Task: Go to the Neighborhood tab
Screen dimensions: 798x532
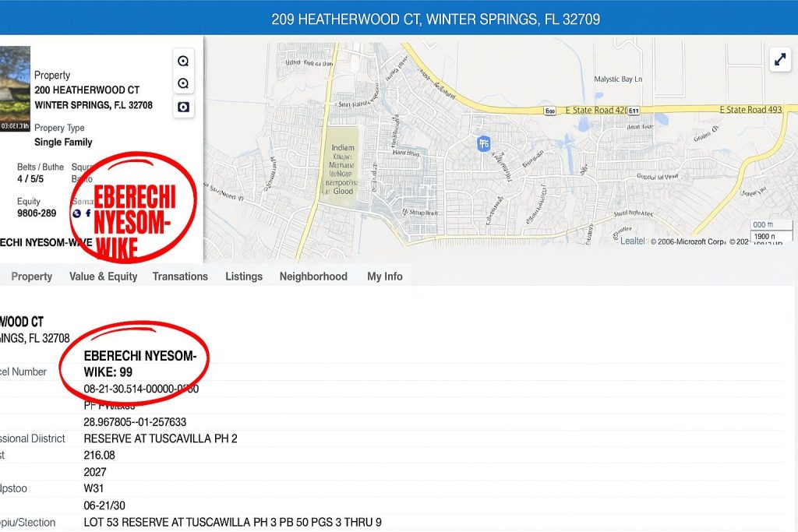Action: click(313, 277)
